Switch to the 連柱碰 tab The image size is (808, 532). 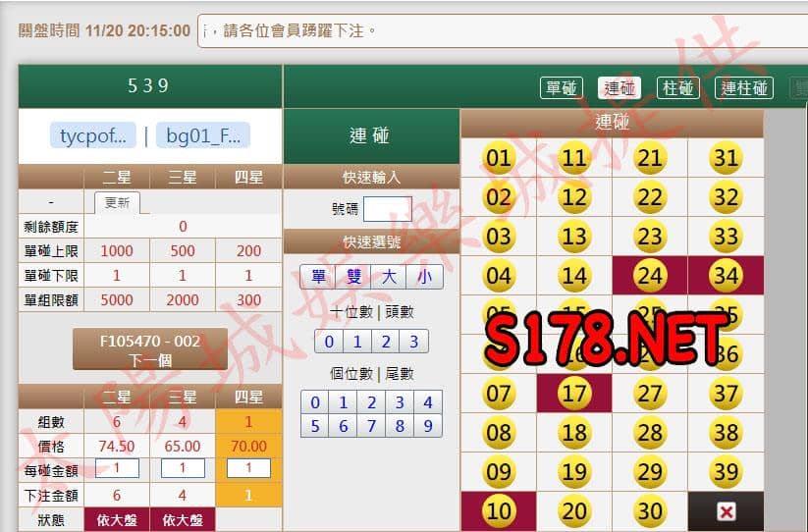coord(744,88)
